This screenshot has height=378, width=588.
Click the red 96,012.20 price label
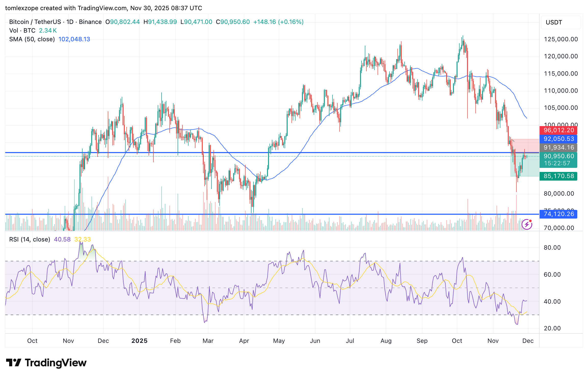coord(558,130)
